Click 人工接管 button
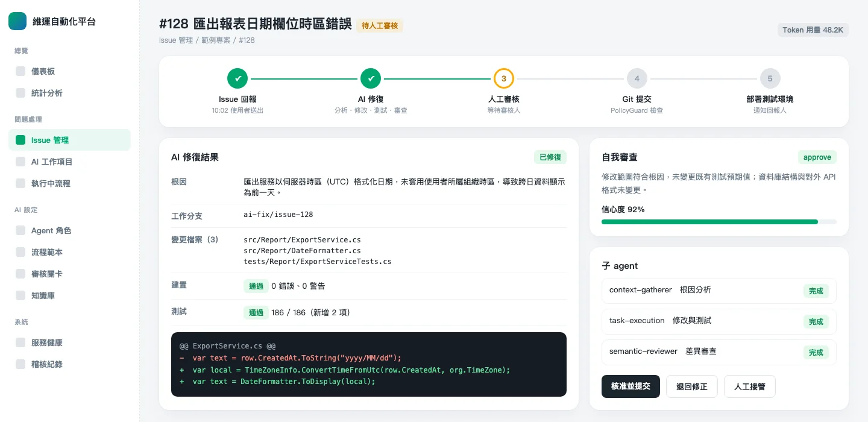The image size is (868, 422). point(750,386)
